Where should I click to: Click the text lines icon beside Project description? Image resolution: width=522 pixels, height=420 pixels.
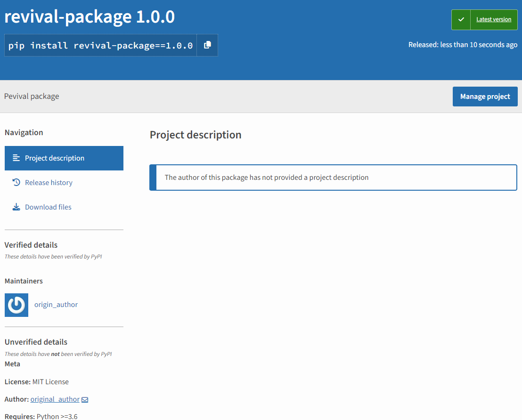pyautogui.click(x=16, y=158)
